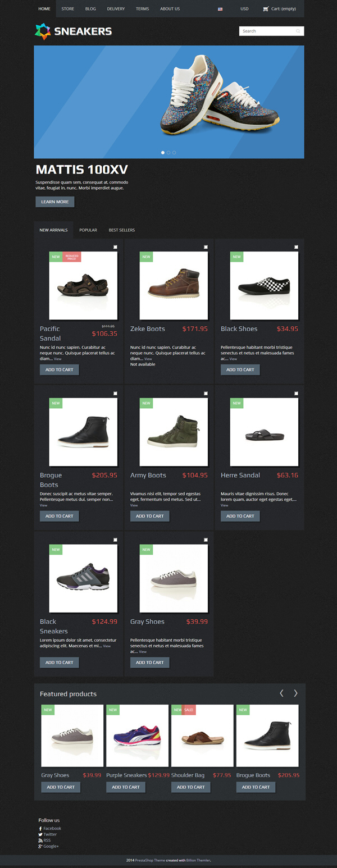The height and width of the screenshot is (868, 337).
Task: Select the third slider dot
Action: tap(174, 153)
